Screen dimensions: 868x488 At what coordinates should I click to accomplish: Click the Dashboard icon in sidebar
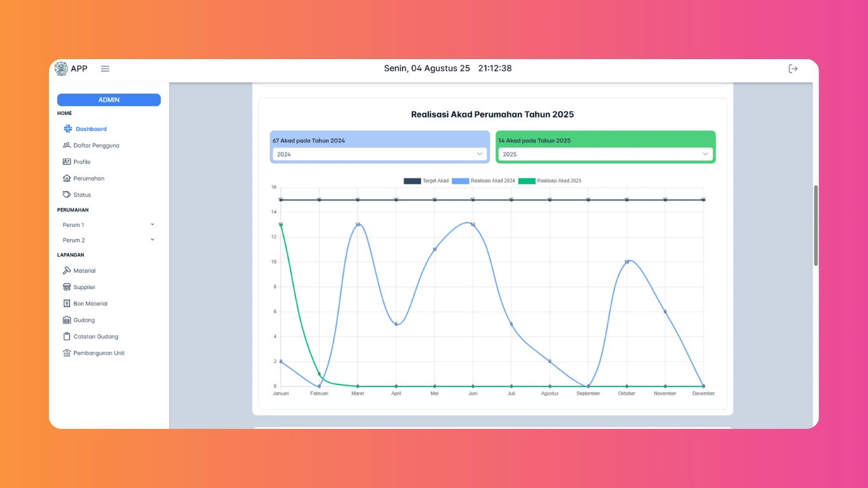pos(68,129)
